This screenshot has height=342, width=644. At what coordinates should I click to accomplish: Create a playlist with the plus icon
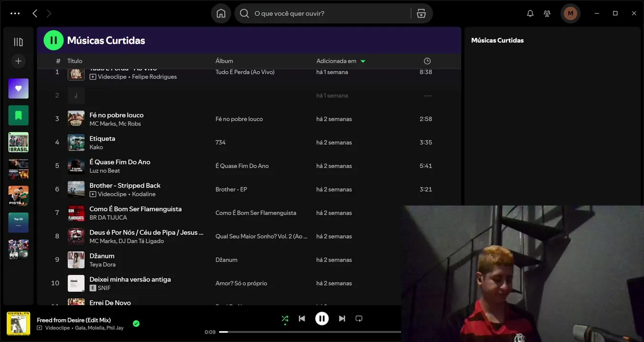click(x=19, y=61)
